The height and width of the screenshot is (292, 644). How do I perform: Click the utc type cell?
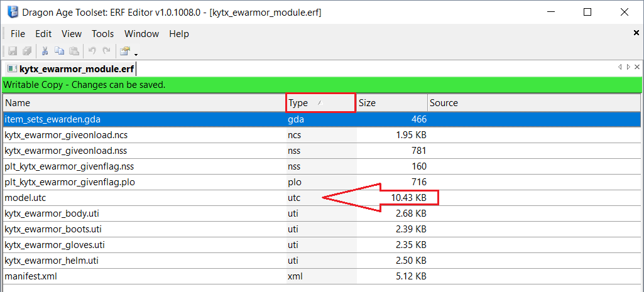(x=321, y=198)
